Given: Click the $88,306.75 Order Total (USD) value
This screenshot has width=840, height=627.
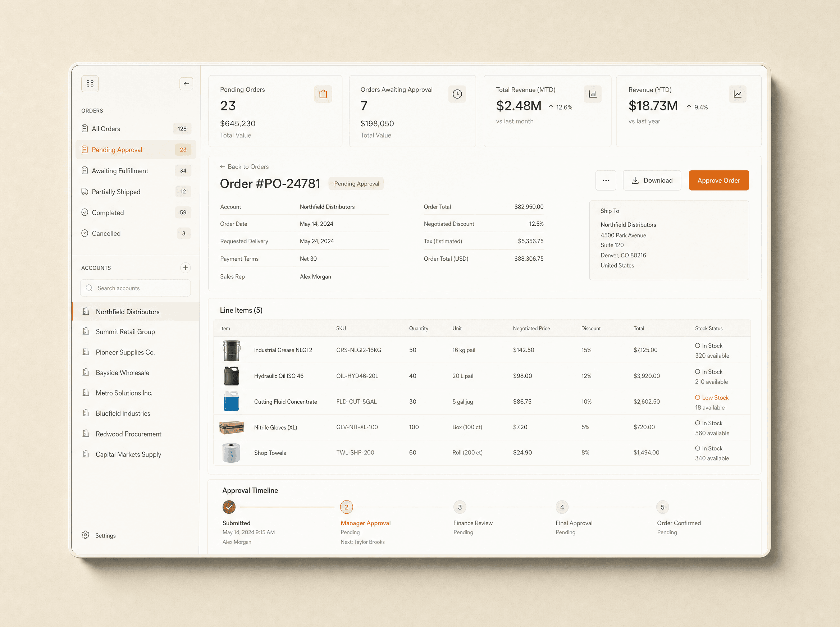Looking at the screenshot, I should click(x=529, y=258).
